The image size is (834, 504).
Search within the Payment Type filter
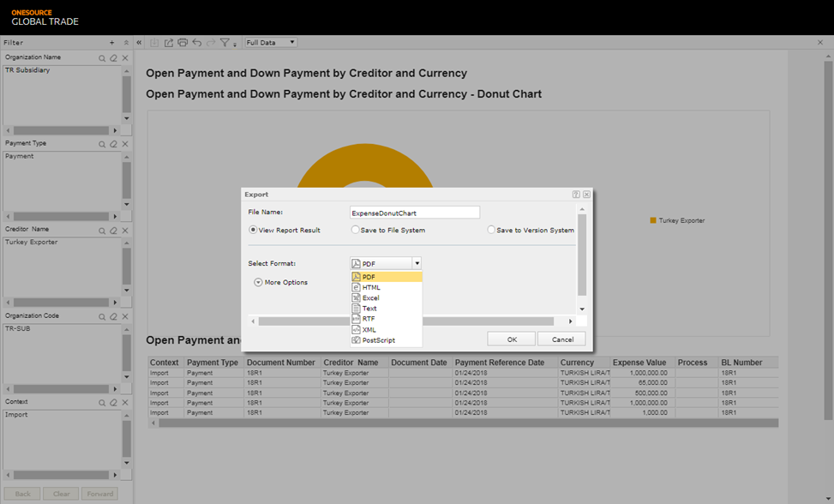click(102, 144)
